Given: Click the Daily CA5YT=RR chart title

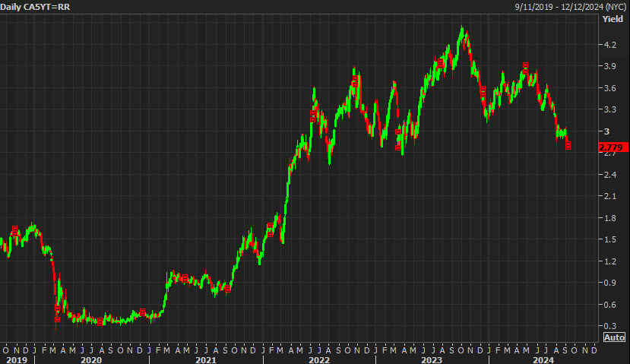Looking at the screenshot, I should coord(35,7).
